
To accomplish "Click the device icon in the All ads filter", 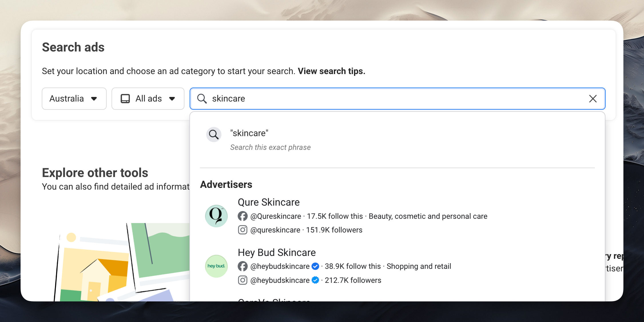I will pyautogui.click(x=125, y=98).
